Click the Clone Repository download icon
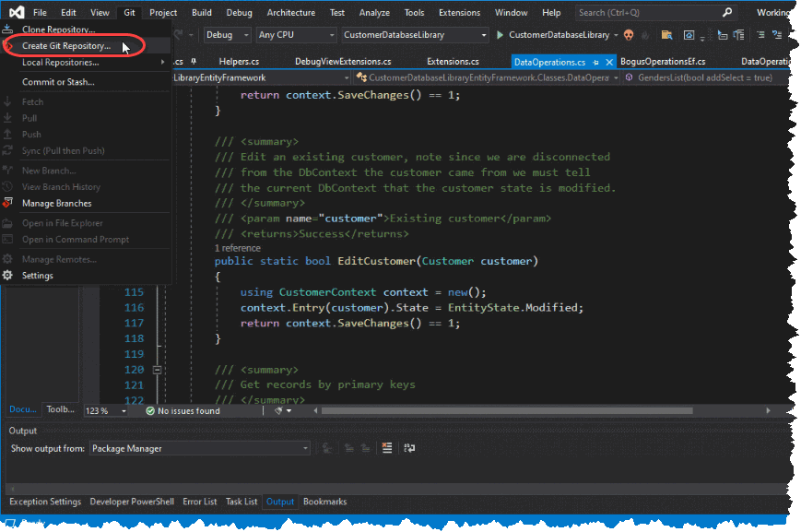 coord(8,30)
